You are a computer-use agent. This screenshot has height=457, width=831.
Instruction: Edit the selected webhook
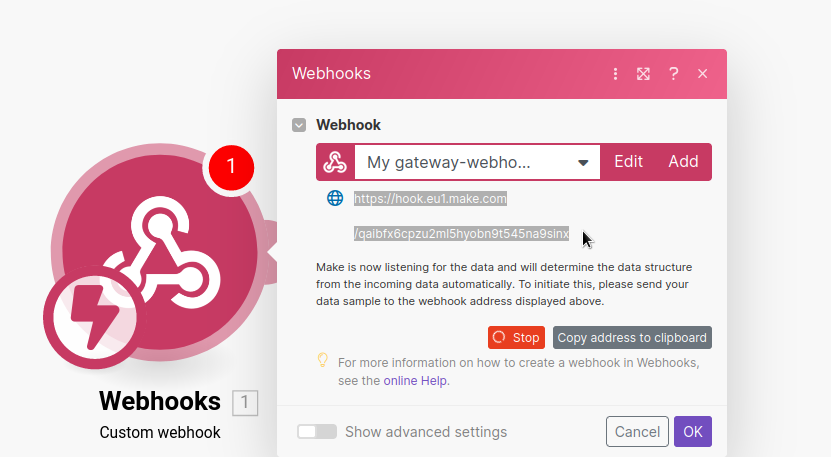[x=628, y=162]
